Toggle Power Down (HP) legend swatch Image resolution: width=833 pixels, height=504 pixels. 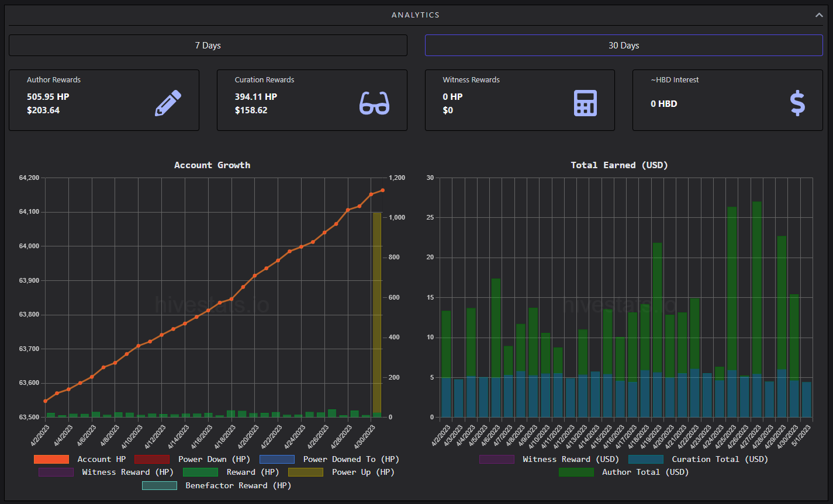pyautogui.click(x=152, y=459)
